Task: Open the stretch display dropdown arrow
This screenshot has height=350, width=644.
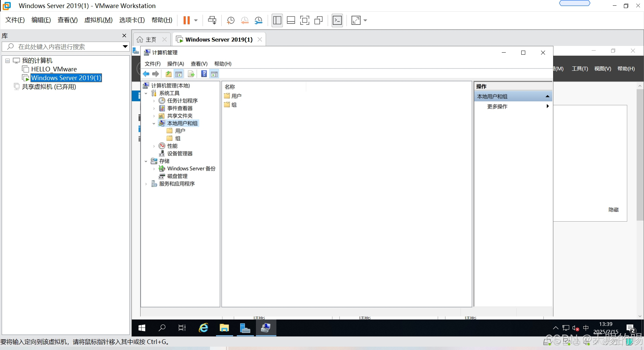Action: 365,20
